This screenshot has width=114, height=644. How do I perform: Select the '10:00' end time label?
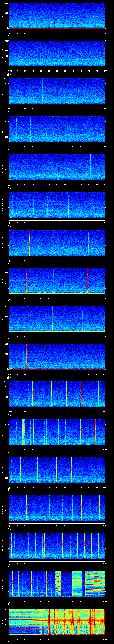tap(105, 374)
